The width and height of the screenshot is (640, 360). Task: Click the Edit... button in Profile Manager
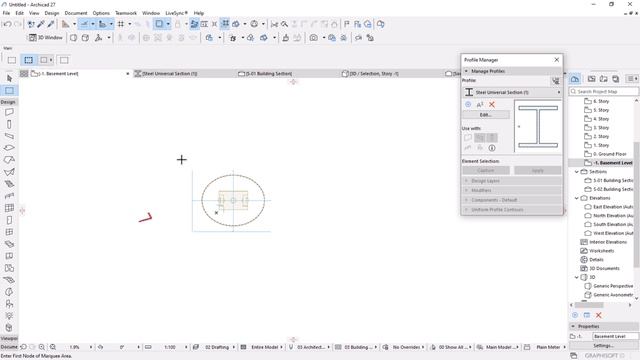(486, 115)
